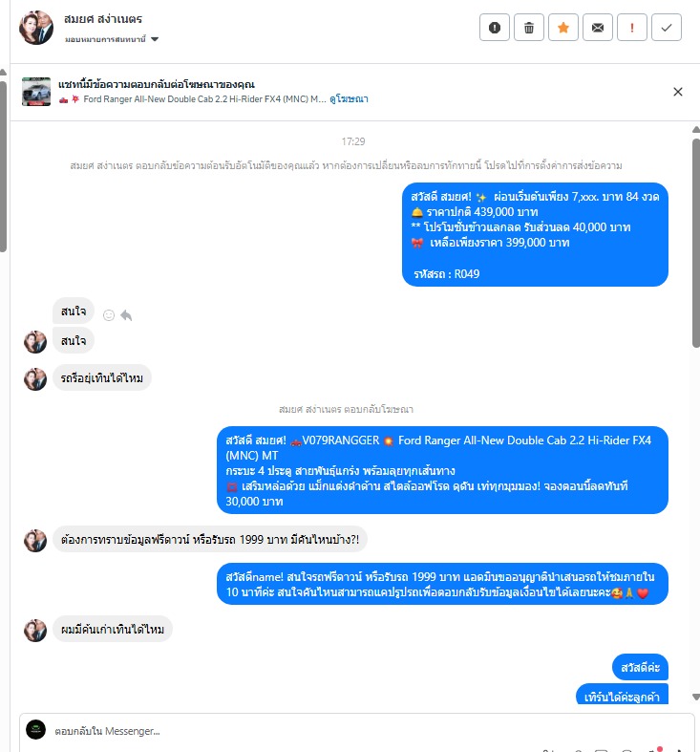Click chat scrollbar down arrow
This screenshot has width=700, height=752.
point(695,697)
